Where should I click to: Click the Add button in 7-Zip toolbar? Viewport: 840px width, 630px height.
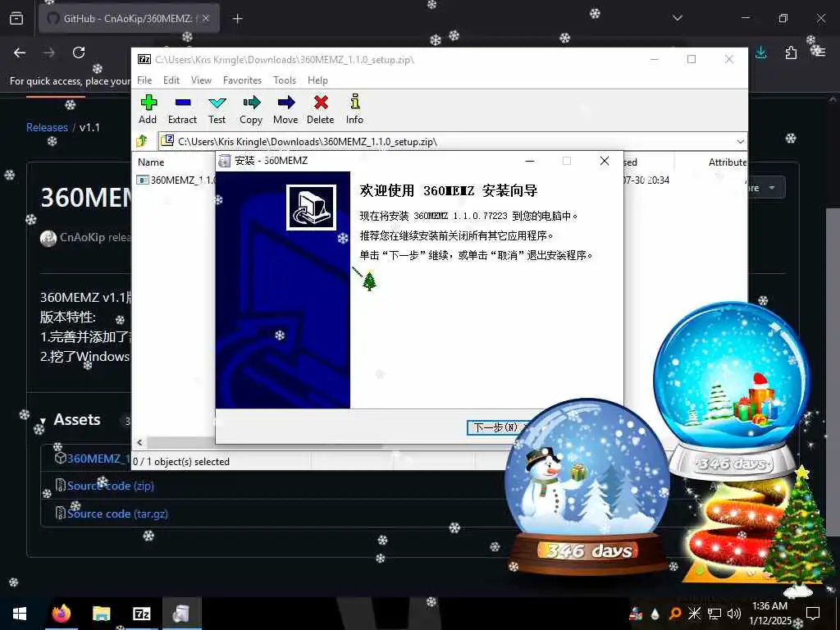click(148, 110)
